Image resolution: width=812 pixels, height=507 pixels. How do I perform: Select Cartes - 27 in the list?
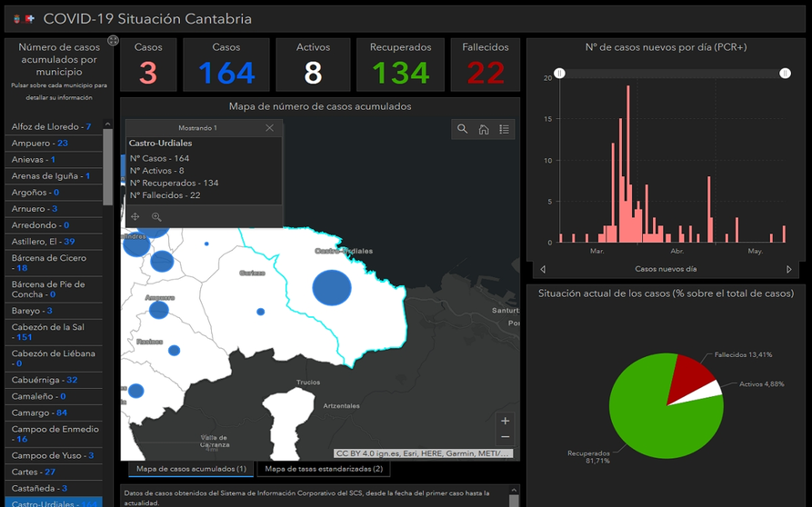pos(54,472)
